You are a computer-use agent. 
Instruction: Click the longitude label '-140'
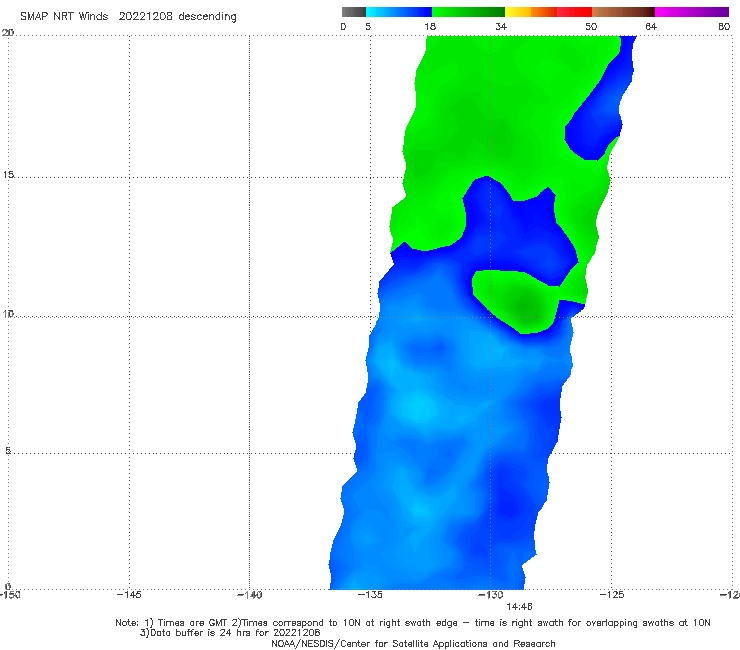click(249, 595)
